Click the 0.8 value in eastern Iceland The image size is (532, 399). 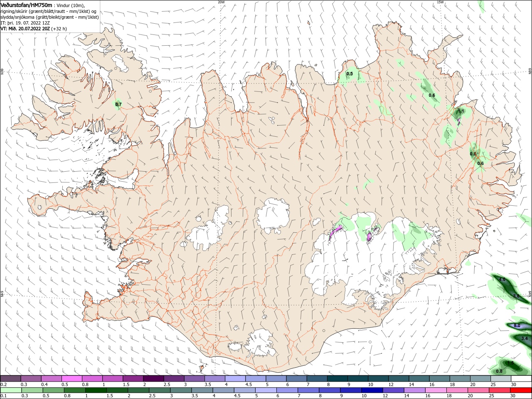pyautogui.click(x=473, y=154)
